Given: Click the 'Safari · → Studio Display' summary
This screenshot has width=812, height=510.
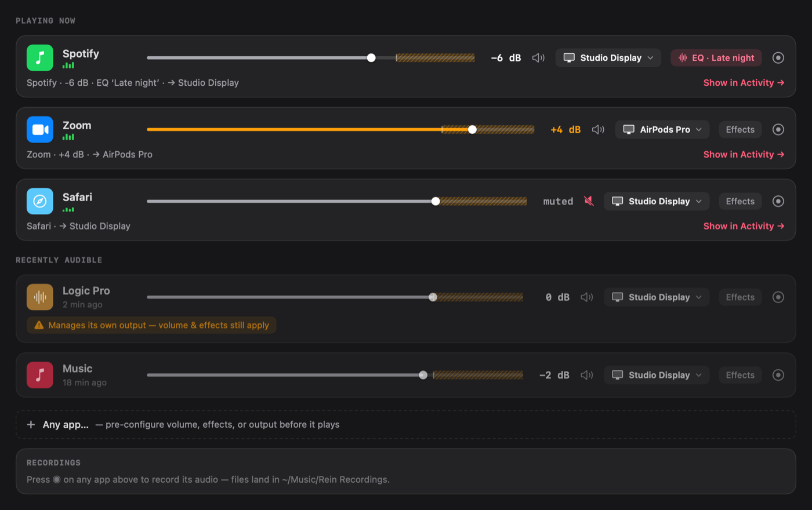Looking at the screenshot, I should pos(78,227).
